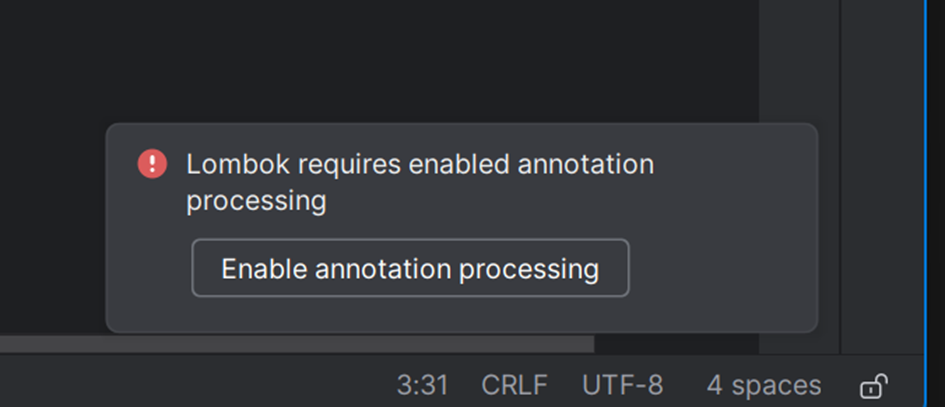The image size is (945, 407).
Task: Click the lighter editor margin above the notification
Action: (x=798, y=60)
